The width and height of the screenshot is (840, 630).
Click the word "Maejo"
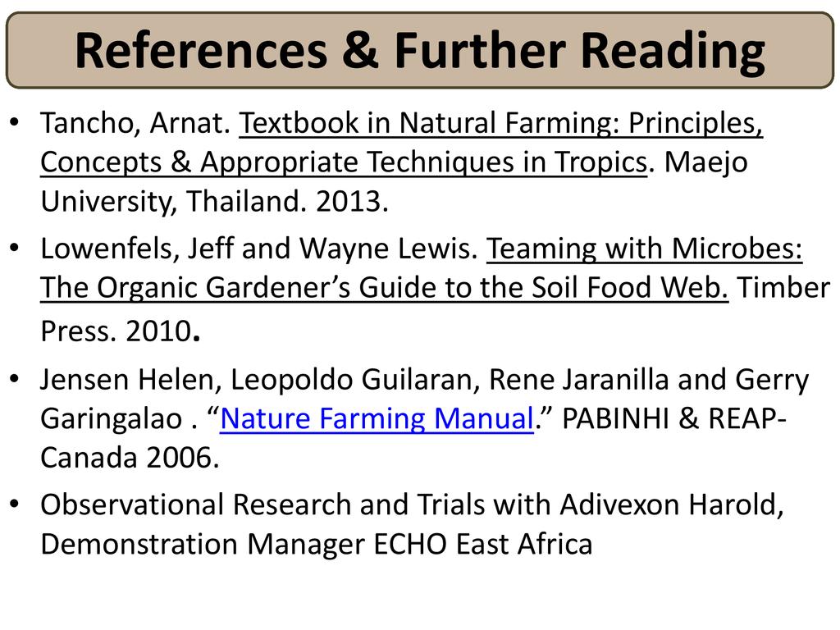(706, 163)
